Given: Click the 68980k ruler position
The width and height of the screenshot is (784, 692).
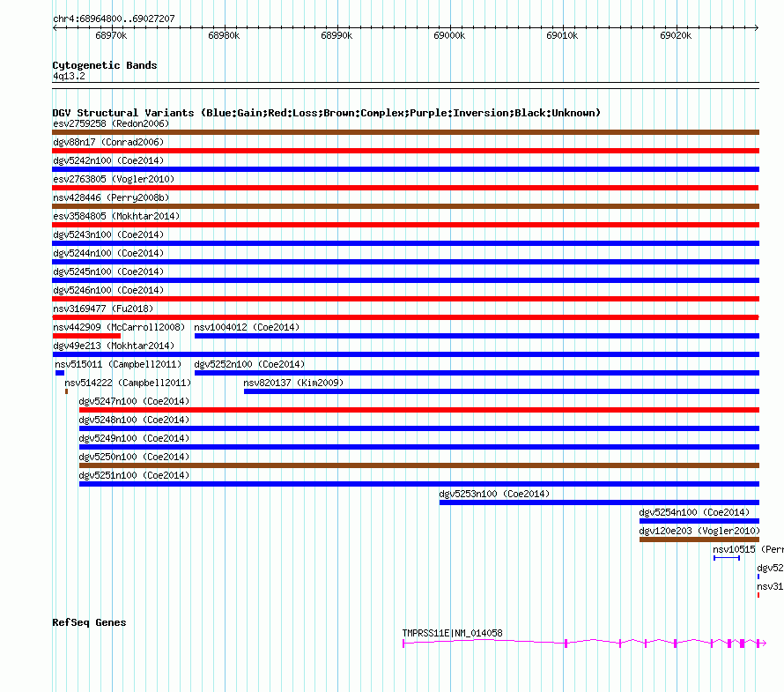Looking at the screenshot, I should (224, 35).
